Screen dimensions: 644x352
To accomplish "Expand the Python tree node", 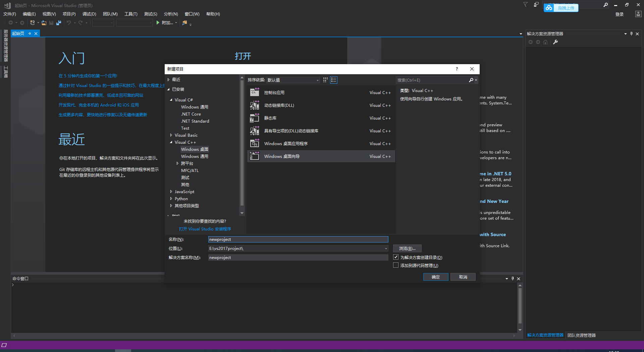I will click(x=171, y=199).
